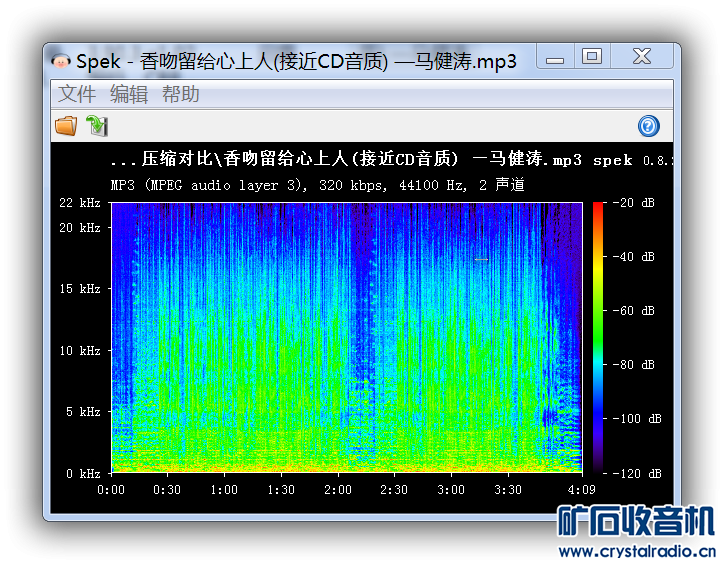Click the spek version text

tap(634, 160)
